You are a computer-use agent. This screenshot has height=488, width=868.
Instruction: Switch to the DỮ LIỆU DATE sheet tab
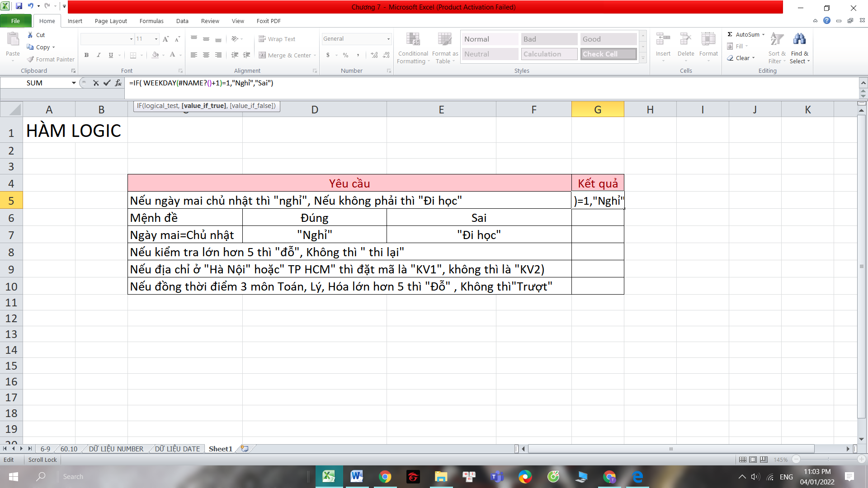(x=177, y=449)
